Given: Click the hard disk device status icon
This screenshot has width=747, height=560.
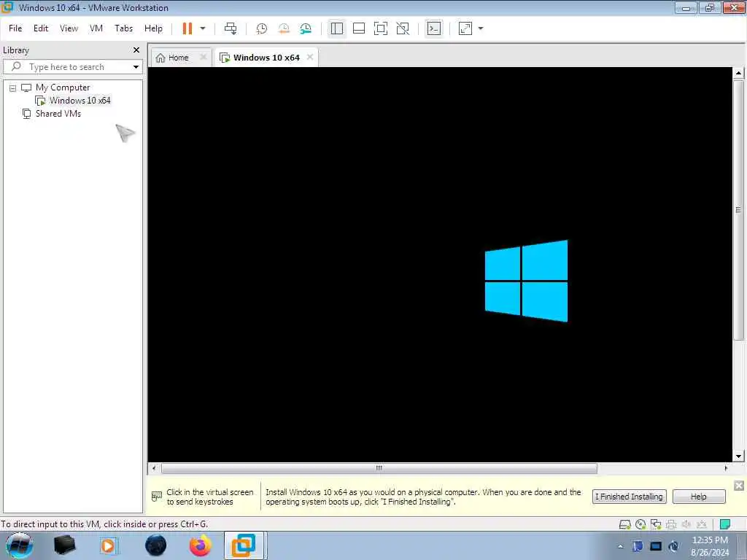Looking at the screenshot, I should 624,525.
